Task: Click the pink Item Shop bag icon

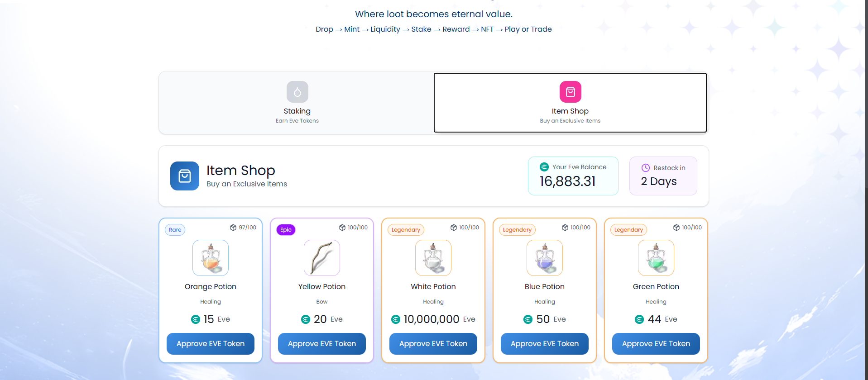Action: point(570,92)
